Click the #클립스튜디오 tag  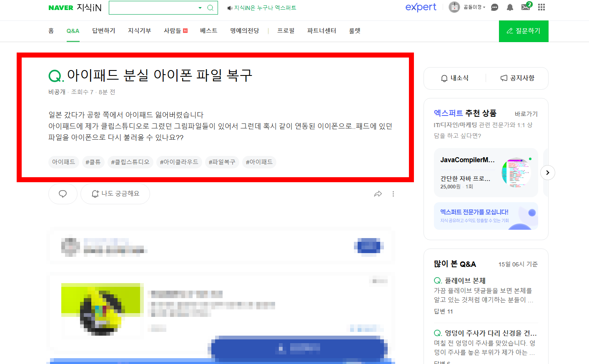pos(130,162)
